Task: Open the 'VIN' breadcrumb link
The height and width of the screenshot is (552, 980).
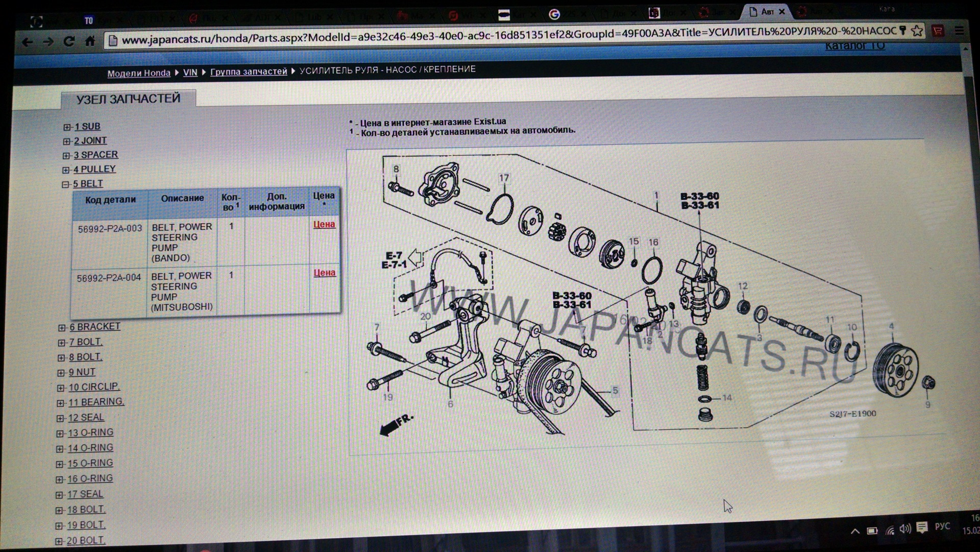Action: coord(190,73)
